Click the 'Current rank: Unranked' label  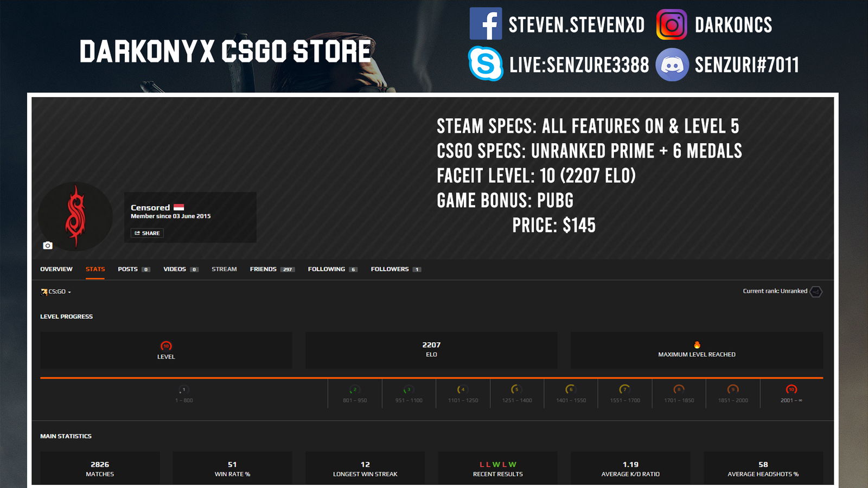tap(775, 291)
